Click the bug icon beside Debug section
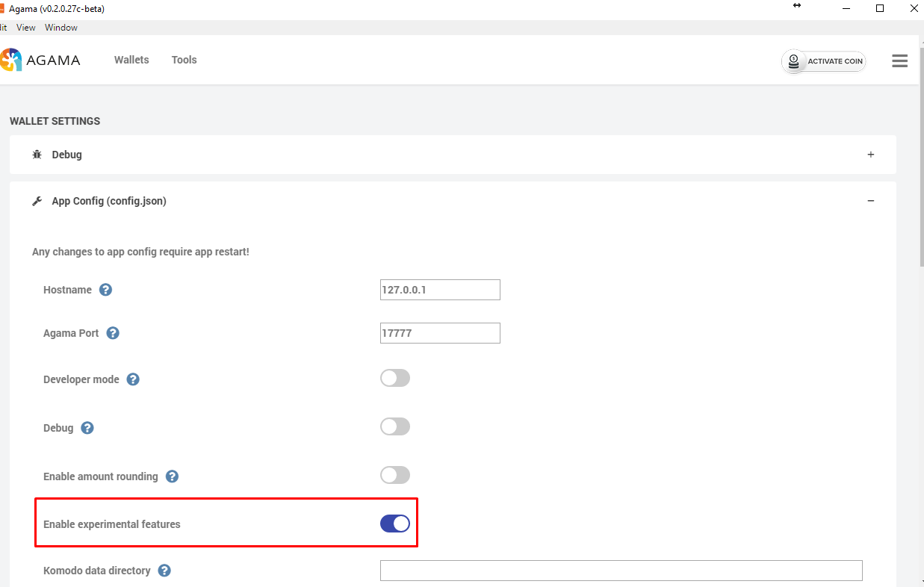924x587 pixels. [x=37, y=155]
